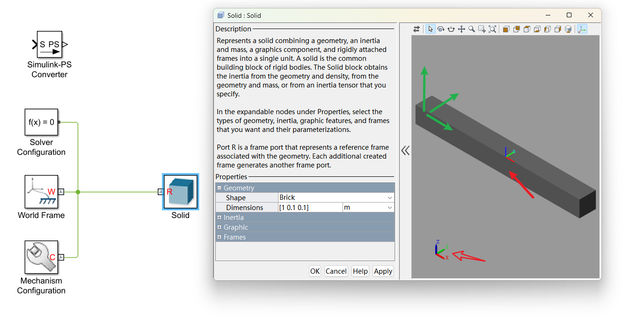This screenshot has width=644, height=327.
Task: Click the OK button
Action: [315, 271]
